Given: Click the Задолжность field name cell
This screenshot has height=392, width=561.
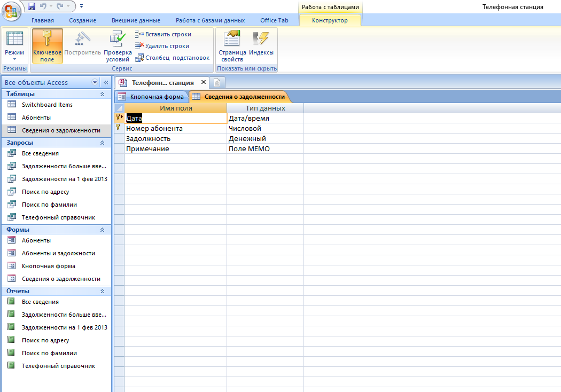Looking at the screenshot, I should pos(176,139).
